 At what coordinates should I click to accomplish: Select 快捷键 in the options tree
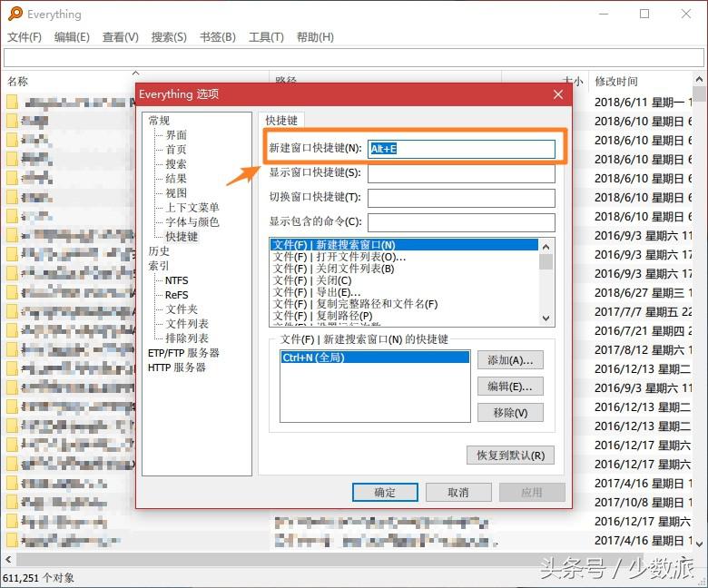click(182, 236)
